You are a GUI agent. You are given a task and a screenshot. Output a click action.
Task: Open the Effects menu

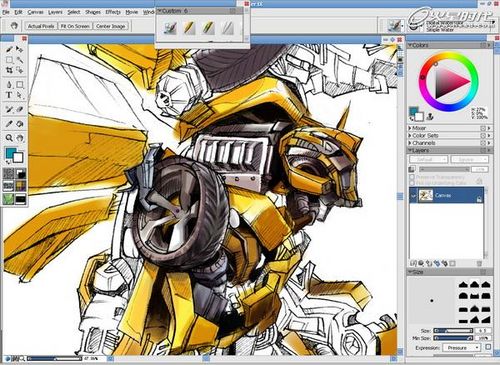pos(113,12)
